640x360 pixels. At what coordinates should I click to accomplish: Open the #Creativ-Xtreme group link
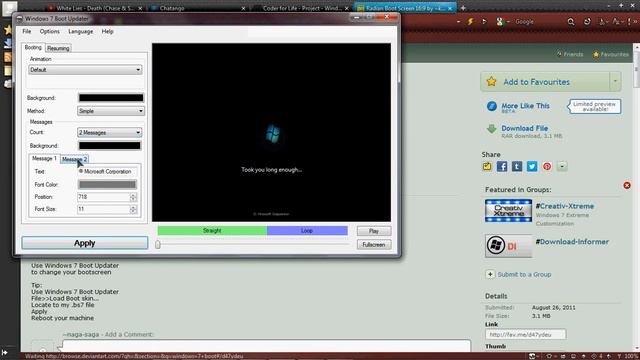[564, 206]
